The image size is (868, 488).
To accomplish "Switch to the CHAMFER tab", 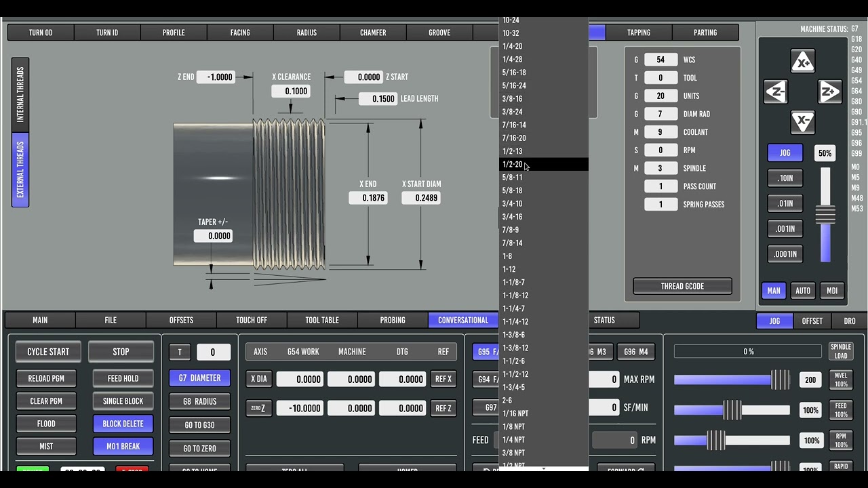I will [x=373, y=33].
